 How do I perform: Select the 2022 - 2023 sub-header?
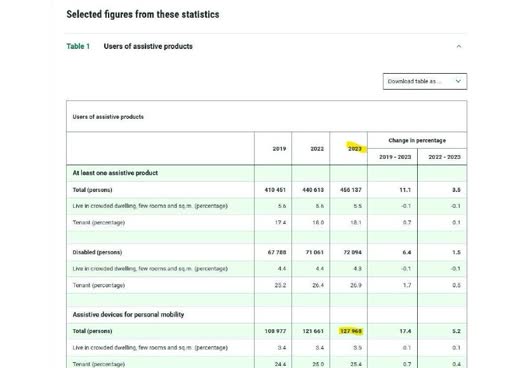coord(444,157)
